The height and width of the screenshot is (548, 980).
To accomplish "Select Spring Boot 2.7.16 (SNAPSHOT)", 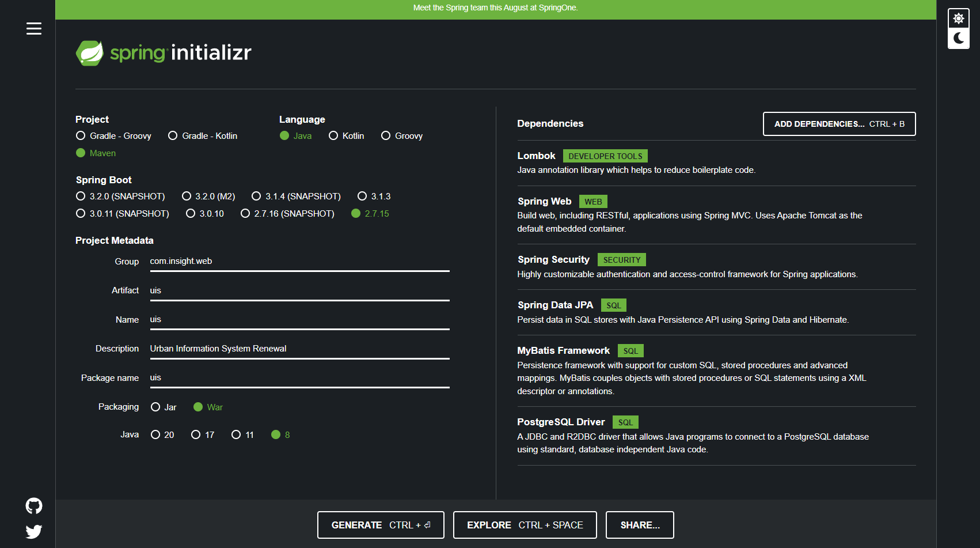I will click(287, 214).
